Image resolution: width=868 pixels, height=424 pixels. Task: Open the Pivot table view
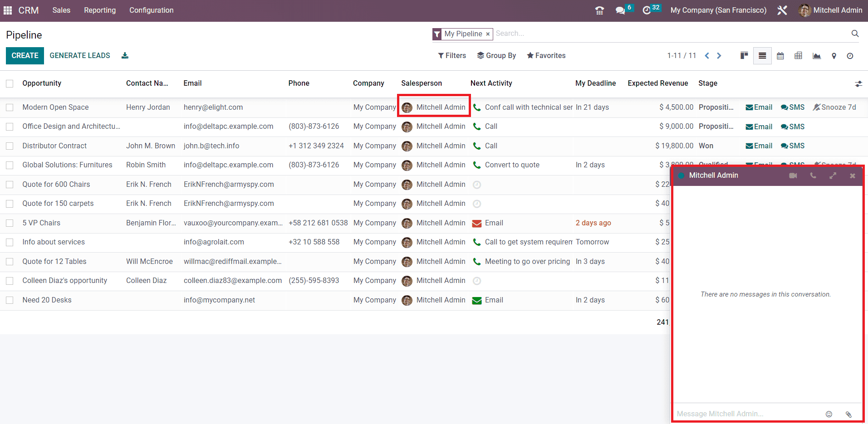(x=798, y=56)
